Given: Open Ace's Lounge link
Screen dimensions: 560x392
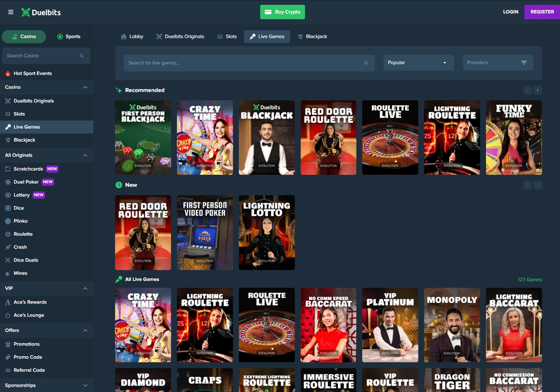Looking at the screenshot, I should point(29,315).
